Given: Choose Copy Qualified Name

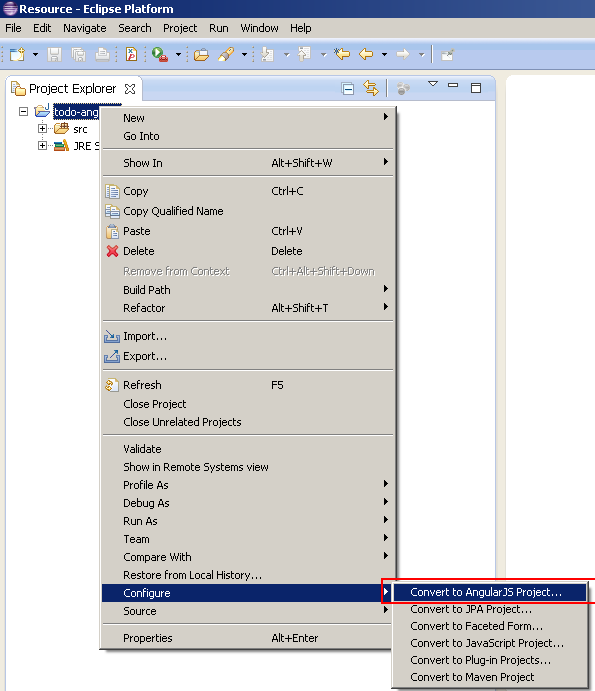Looking at the screenshot, I should pyautogui.click(x=247, y=211).
